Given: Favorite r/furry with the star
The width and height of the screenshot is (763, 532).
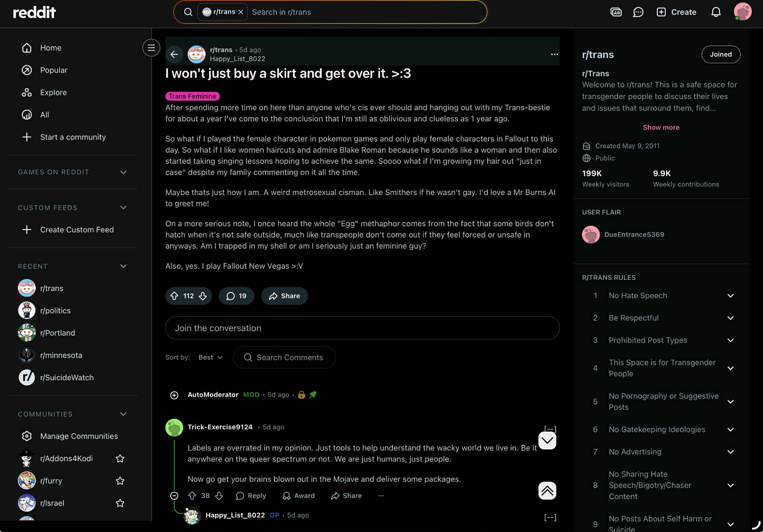Looking at the screenshot, I should click(x=120, y=481).
